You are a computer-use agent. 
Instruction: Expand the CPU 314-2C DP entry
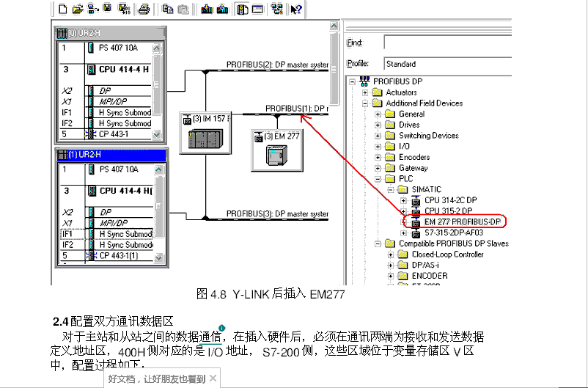tap(403, 201)
